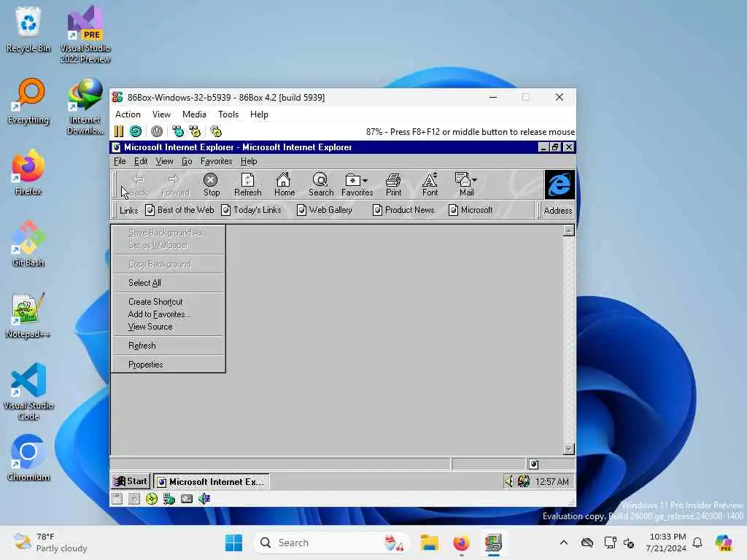The height and width of the screenshot is (560, 747).
Task: Click the network status icon in 86Box
Action: click(169, 499)
